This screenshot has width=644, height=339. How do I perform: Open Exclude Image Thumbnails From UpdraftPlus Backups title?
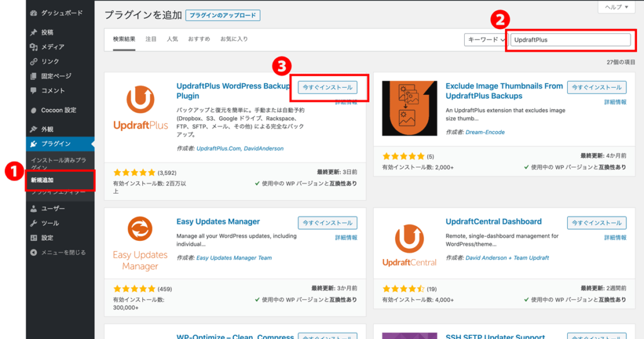[x=504, y=91]
